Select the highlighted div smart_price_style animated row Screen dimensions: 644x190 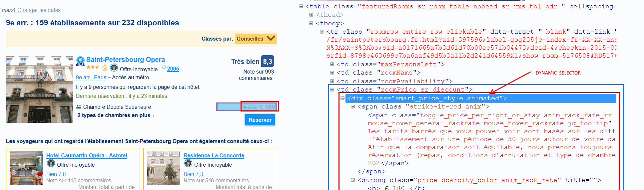(481, 98)
